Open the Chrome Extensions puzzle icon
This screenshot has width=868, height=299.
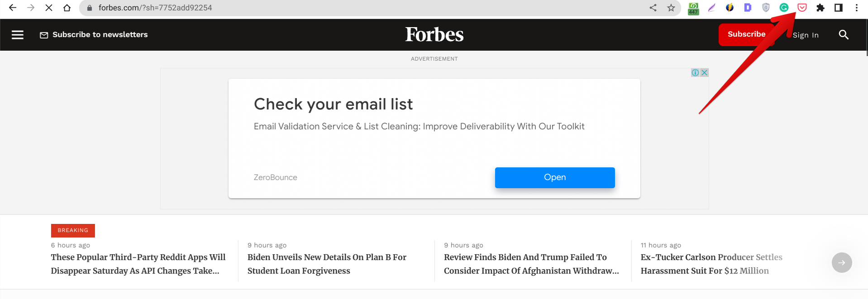point(820,8)
